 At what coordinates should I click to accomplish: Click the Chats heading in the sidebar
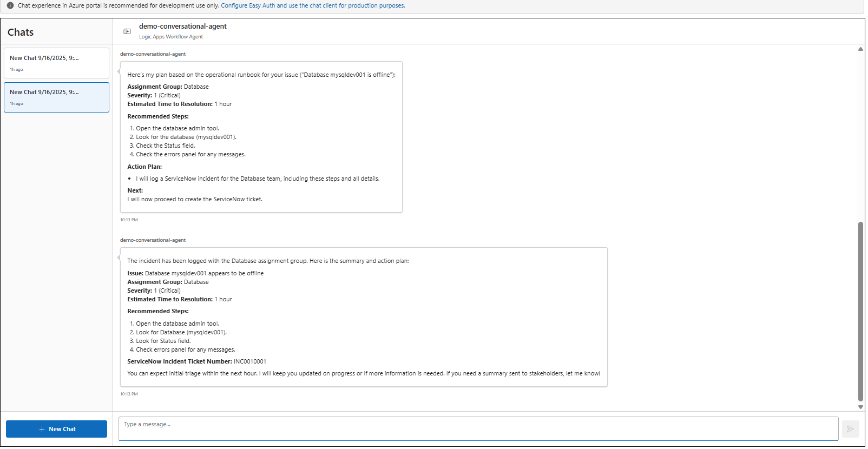[21, 32]
